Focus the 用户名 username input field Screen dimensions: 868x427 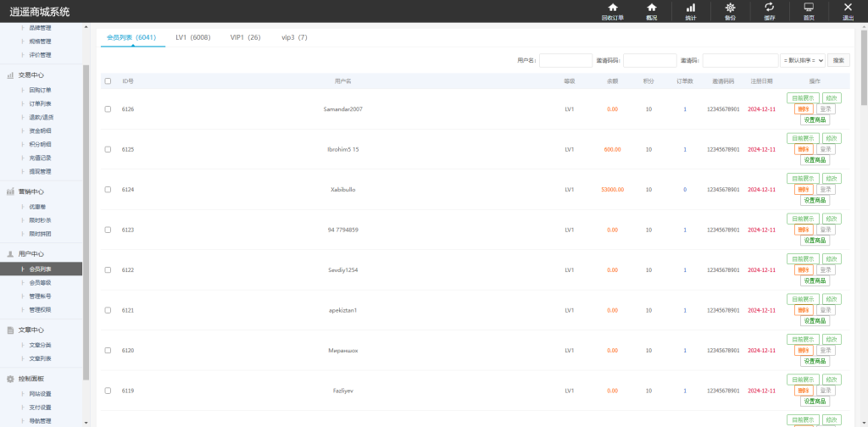click(x=565, y=60)
